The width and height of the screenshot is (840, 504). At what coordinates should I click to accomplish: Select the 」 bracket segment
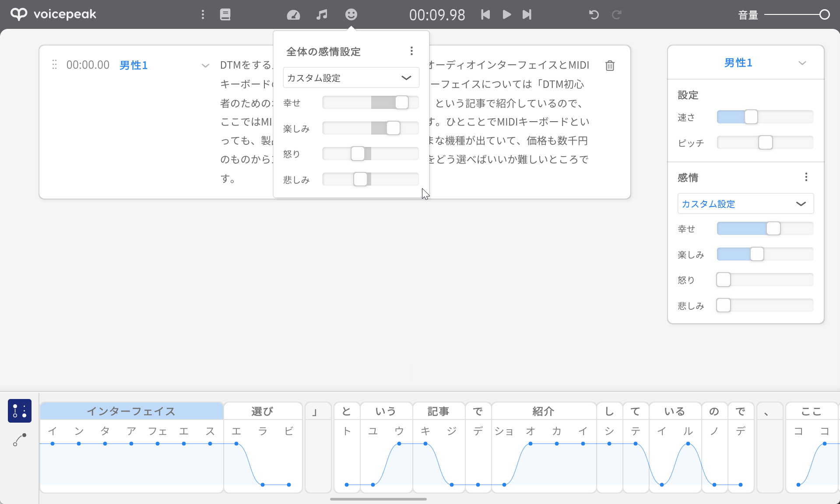pos(318,411)
